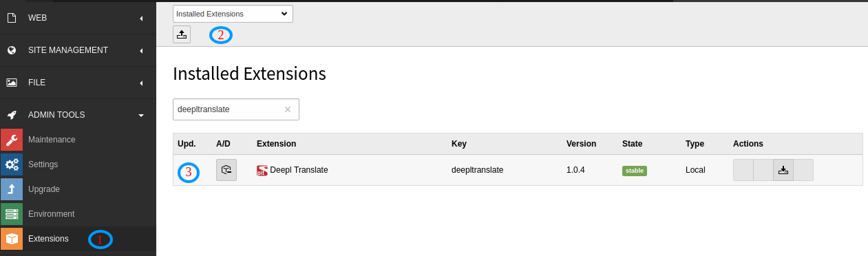Sort the table by Extension column header
The width and height of the screenshot is (868, 256).
click(x=276, y=144)
